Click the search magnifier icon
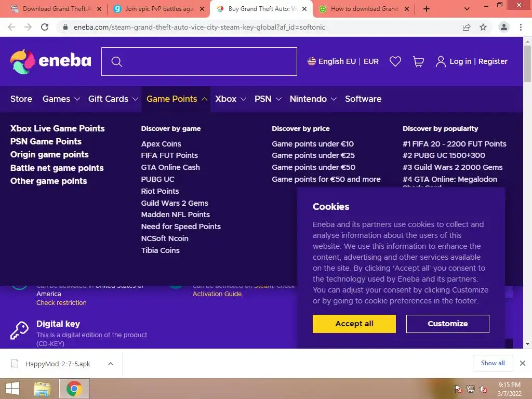This screenshot has width=532, height=399. click(116, 62)
